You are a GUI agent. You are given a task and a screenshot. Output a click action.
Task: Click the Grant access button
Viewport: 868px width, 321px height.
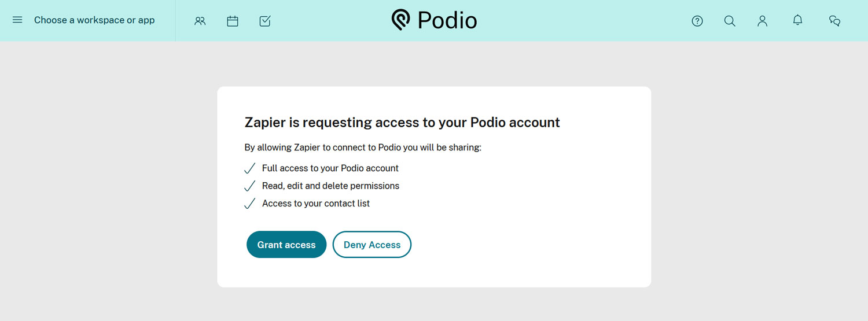[286, 245]
